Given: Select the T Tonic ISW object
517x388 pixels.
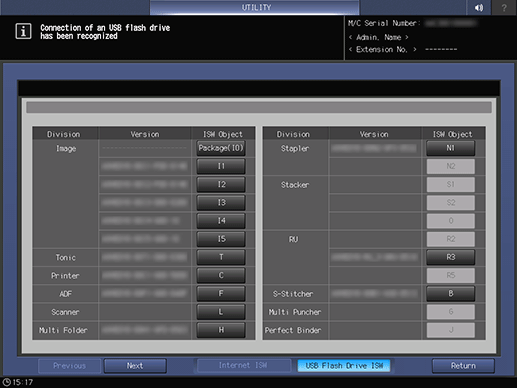Looking at the screenshot, I should pyautogui.click(x=221, y=257).
